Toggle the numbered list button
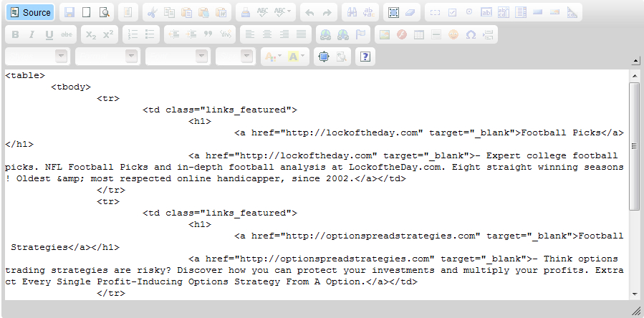The width and height of the screenshot is (644, 318). (x=133, y=35)
